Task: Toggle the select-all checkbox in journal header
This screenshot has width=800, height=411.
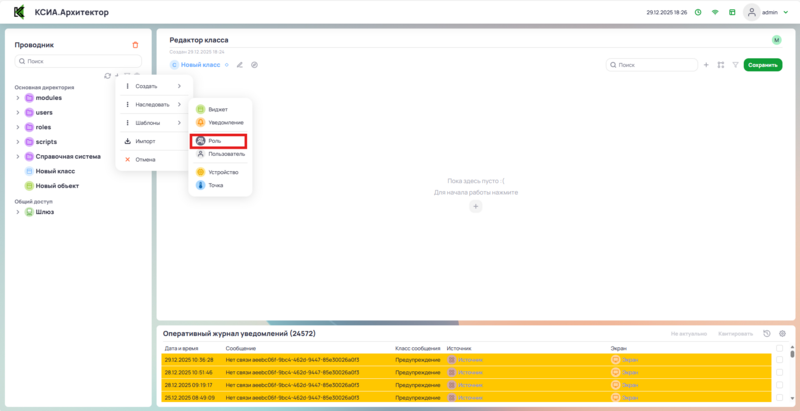Action: click(x=780, y=347)
